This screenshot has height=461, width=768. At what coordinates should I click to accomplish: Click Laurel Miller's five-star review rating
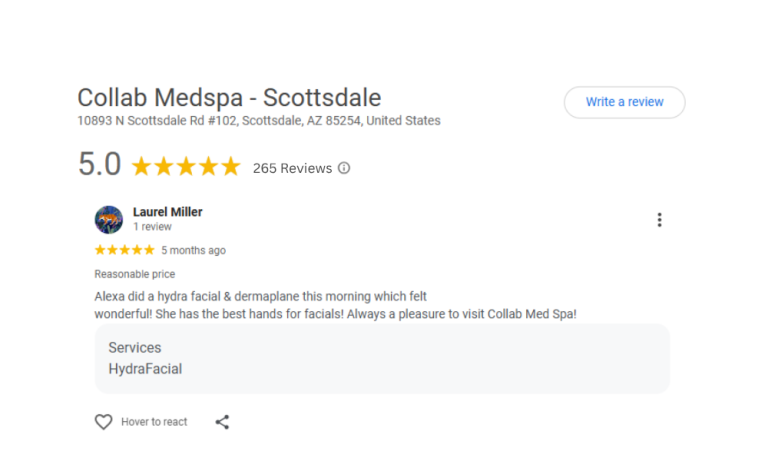coord(124,250)
